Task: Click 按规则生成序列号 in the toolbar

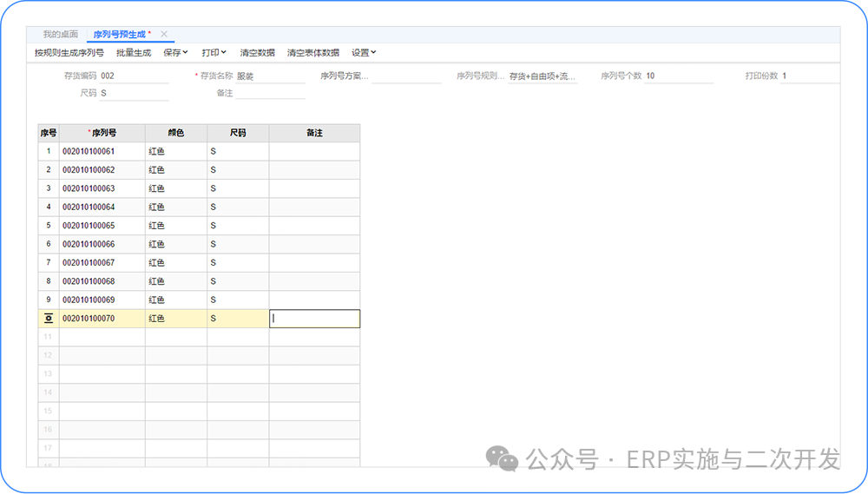Action: (x=69, y=53)
